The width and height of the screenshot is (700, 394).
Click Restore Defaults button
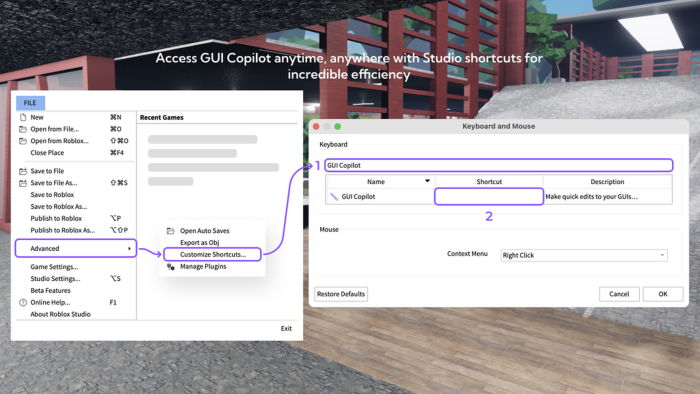341,294
